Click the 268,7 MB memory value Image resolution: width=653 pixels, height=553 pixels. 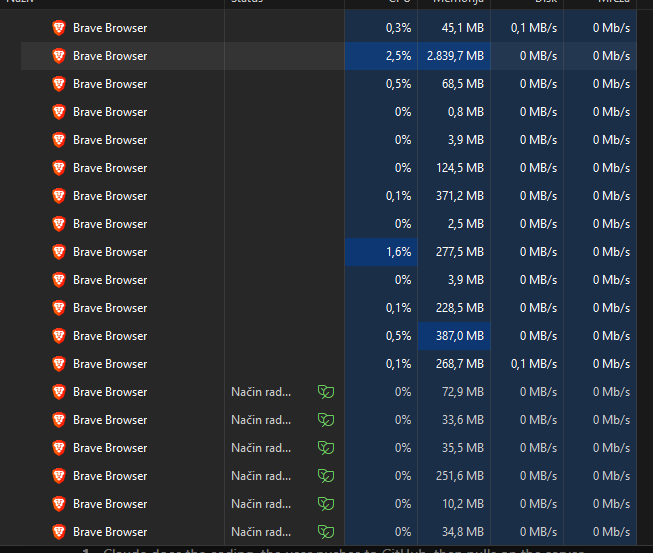click(460, 364)
